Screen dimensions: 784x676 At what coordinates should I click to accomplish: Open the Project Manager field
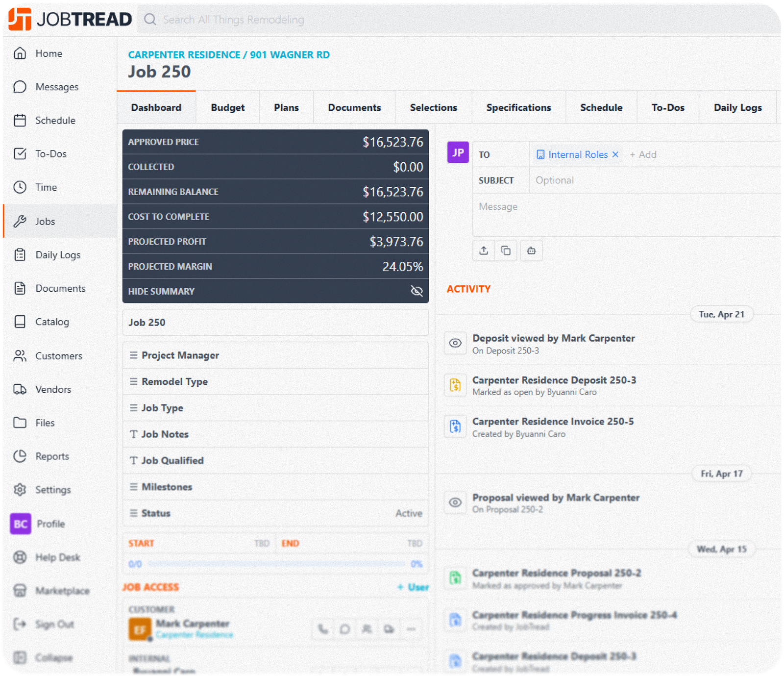275,355
